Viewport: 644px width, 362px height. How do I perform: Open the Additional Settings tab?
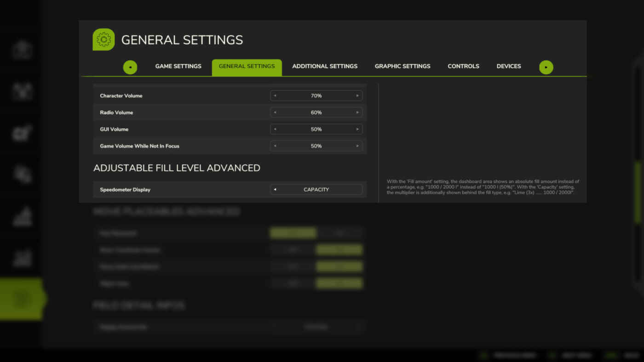[x=325, y=66]
